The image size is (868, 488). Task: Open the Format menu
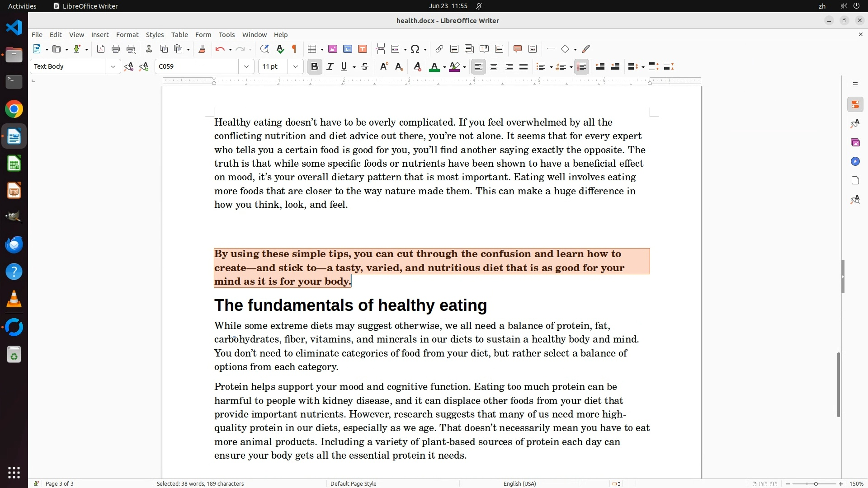point(127,35)
